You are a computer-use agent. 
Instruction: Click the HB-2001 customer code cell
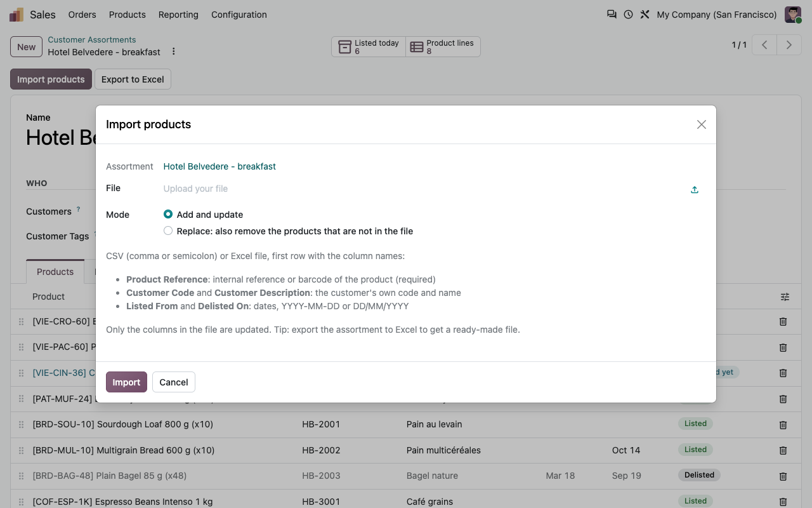tap(321, 424)
